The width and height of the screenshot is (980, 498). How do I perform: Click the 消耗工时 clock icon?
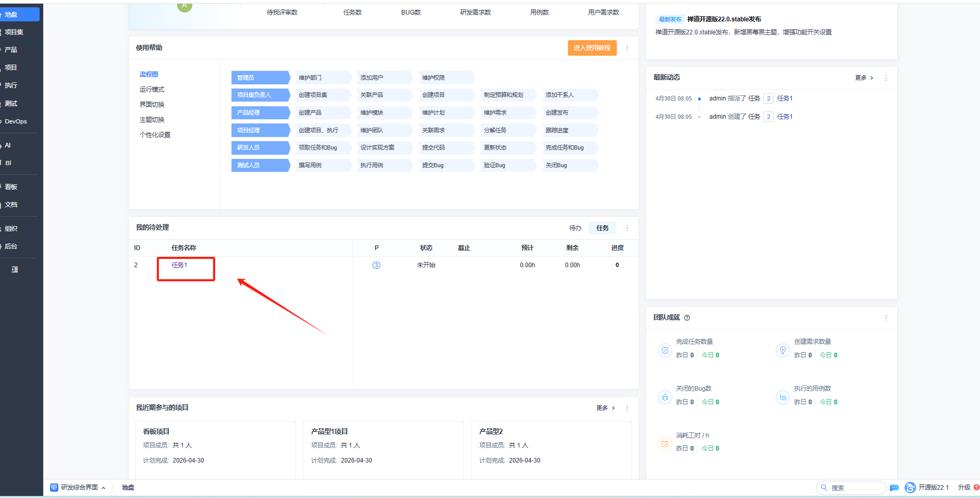665,444
